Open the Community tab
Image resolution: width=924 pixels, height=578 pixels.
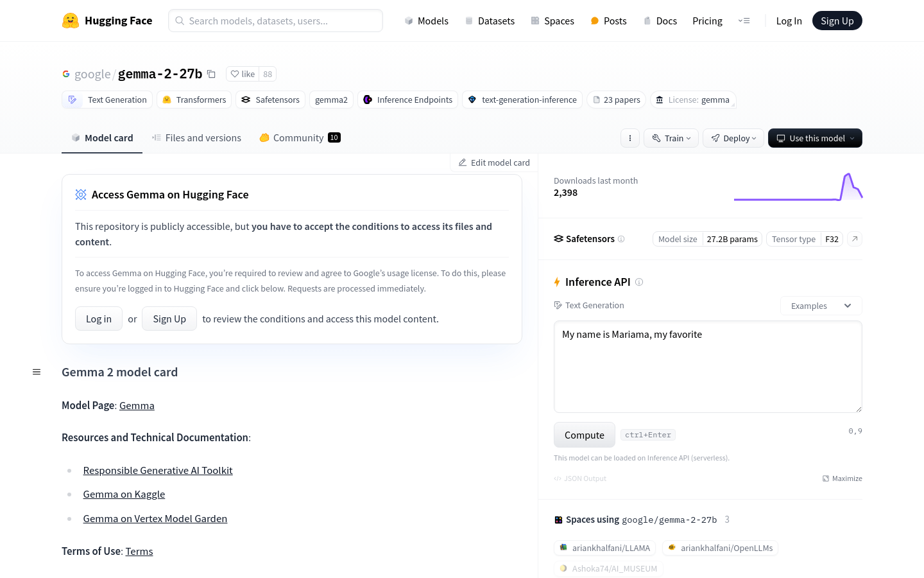coord(300,137)
